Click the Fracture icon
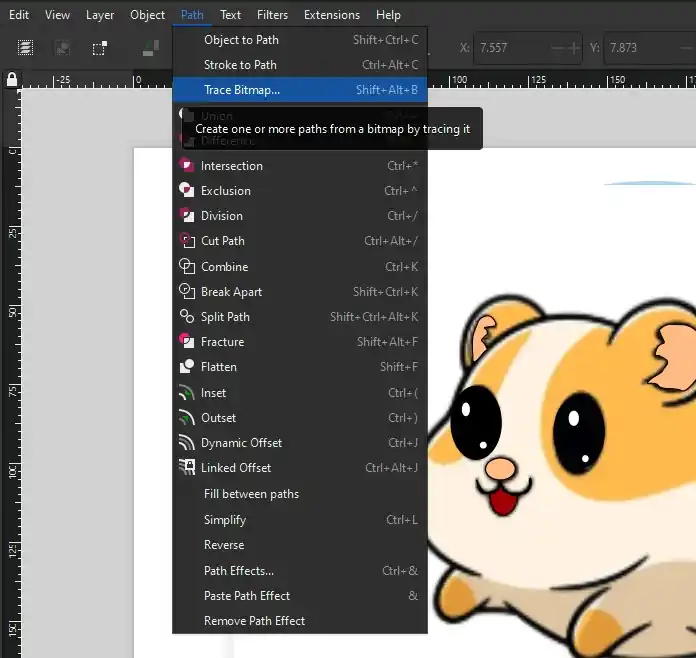Image resolution: width=696 pixels, height=658 pixels. 186,341
